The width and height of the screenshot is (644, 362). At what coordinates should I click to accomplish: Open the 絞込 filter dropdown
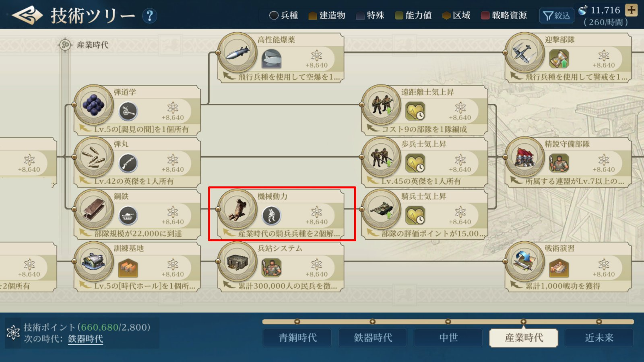556,16
